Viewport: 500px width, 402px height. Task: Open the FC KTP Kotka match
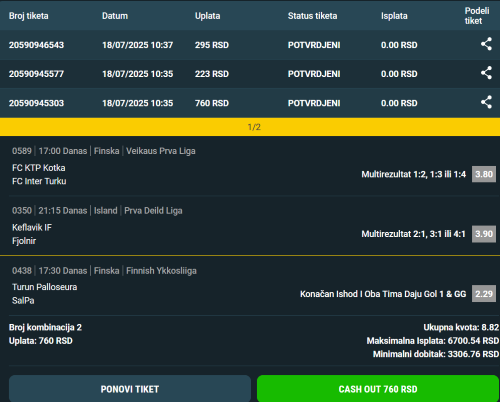(x=39, y=168)
